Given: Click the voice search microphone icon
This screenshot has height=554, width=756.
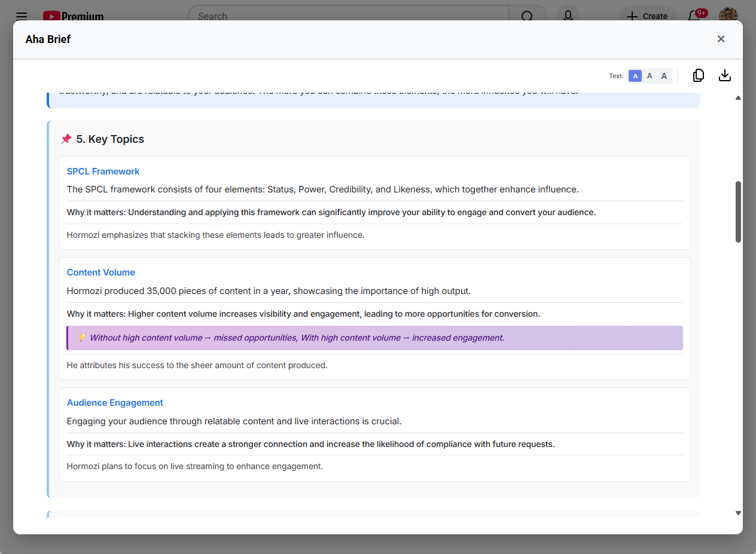Looking at the screenshot, I should (x=568, y=16).
